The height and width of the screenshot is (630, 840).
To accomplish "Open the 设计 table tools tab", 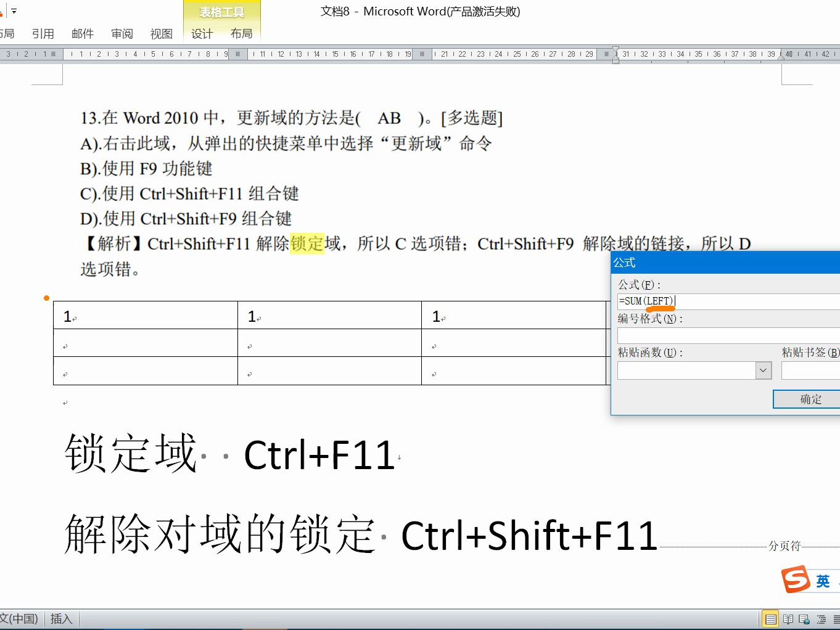I will click(x=202, y=33).
